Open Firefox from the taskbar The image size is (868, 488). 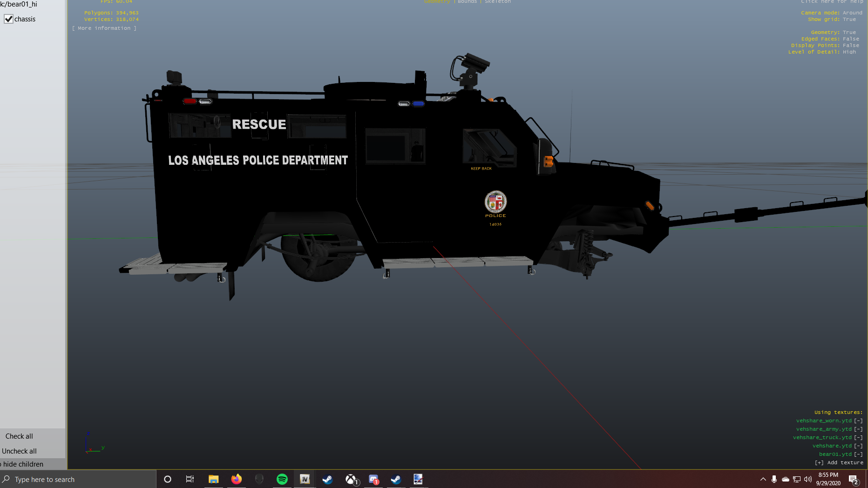coord(237,479)
